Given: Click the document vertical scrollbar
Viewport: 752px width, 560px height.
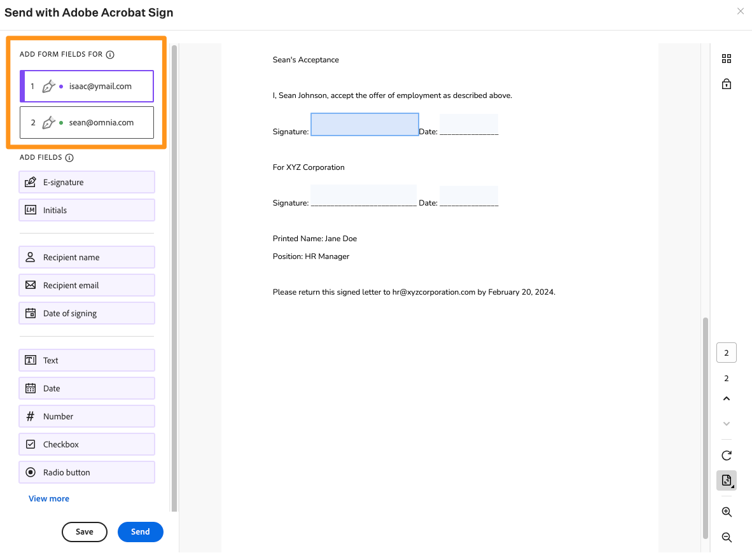Looking at the screenshot, I should (706, 427).
